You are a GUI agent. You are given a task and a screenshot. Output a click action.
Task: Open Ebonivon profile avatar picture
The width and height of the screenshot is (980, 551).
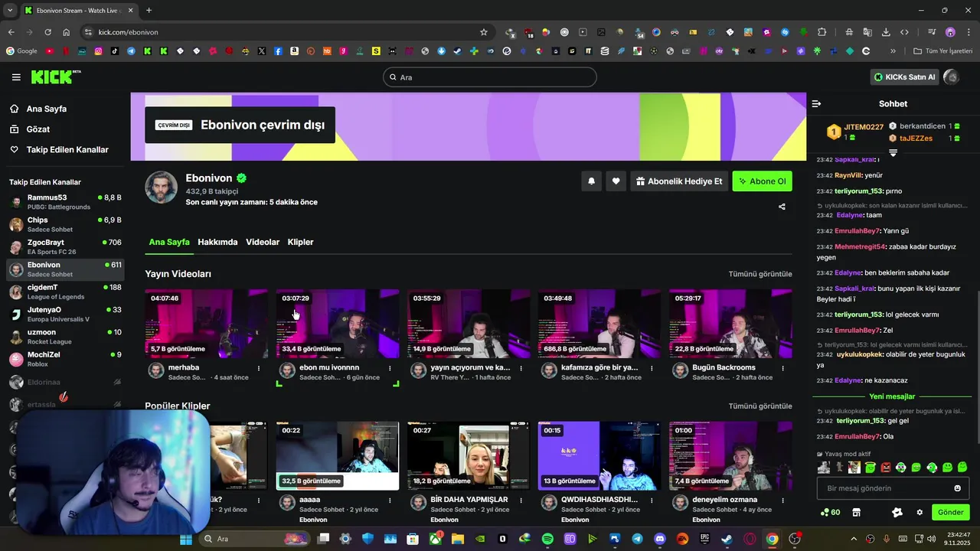(x=162, y=187)
